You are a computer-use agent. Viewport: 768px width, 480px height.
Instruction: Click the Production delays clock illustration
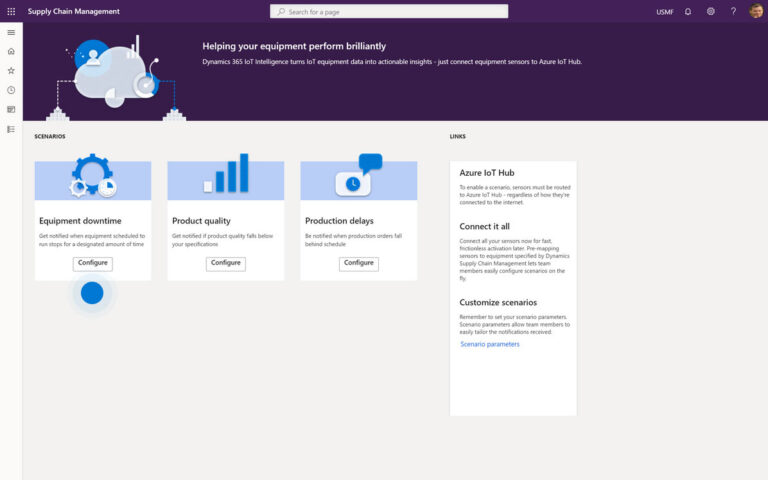pos(359,175)
